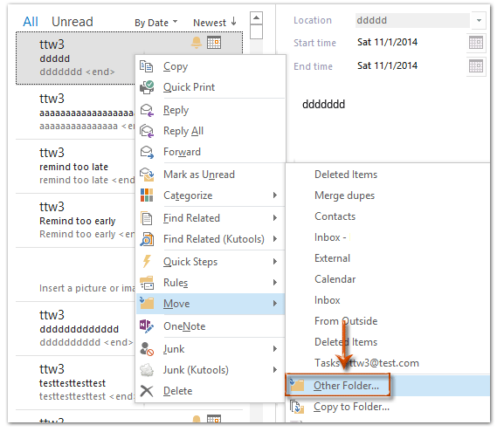
Task: Expand the Categorize submenu arrow
Action: pos(275,195)
